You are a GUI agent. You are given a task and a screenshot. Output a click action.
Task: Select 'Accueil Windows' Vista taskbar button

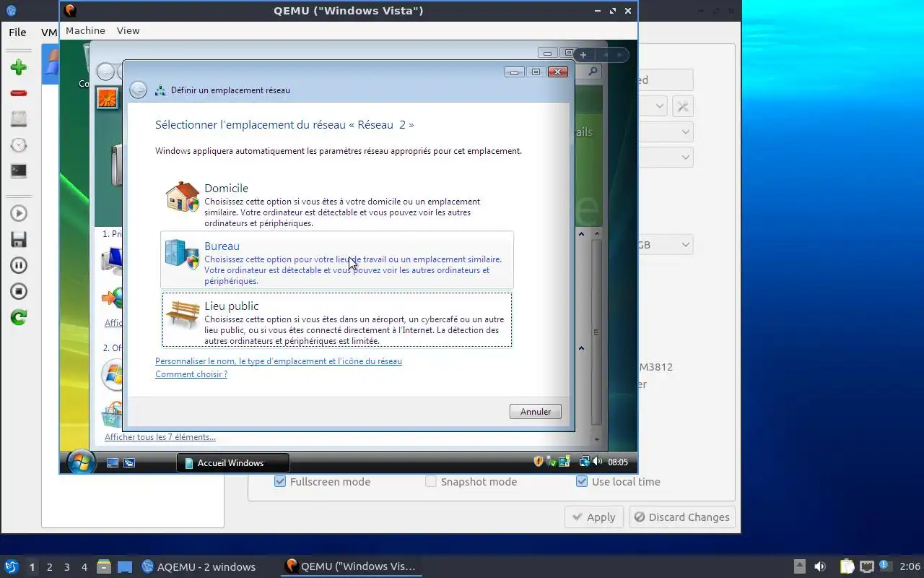click(x=233, y=463)
